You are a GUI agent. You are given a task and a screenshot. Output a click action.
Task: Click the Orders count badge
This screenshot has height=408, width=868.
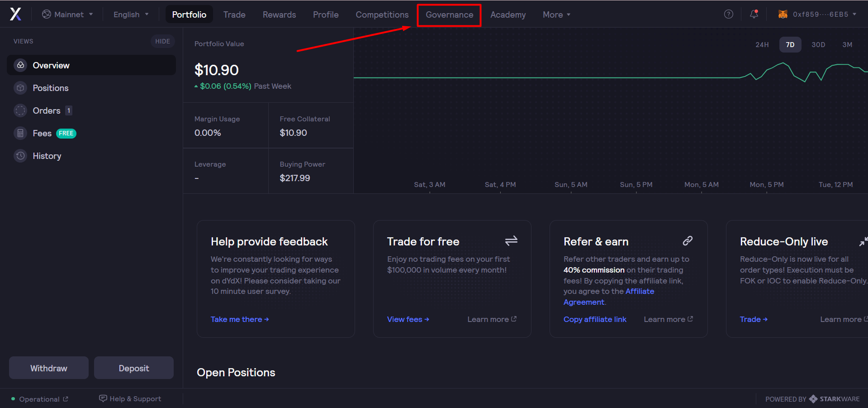point(69,110)
